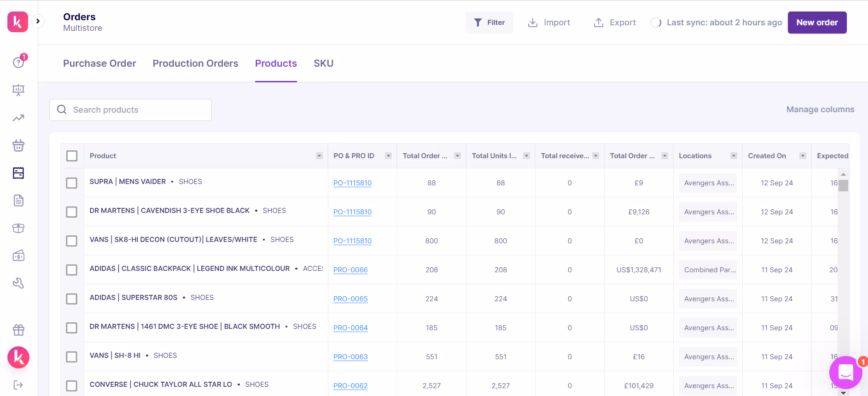Image resolution: width=868 pixels, height=396 pixels.
Task: Expand the sidebar with the arrow button
Action: click(x=38, y=21)
